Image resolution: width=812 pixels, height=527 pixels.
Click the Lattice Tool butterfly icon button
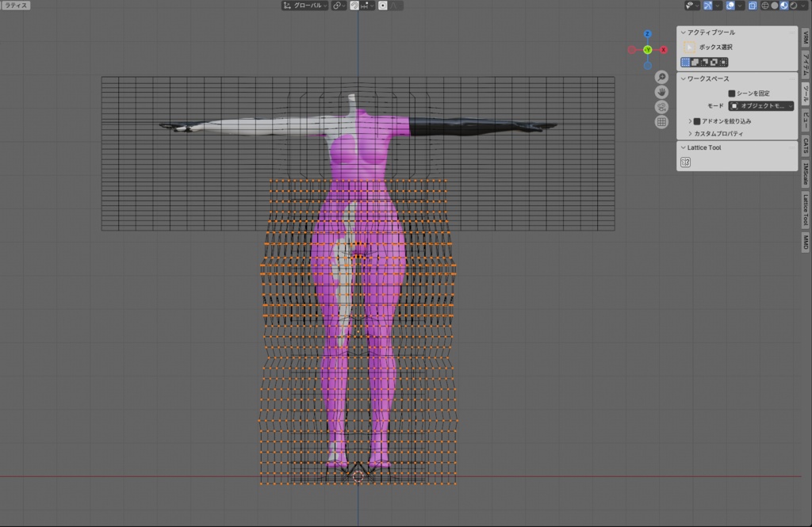[x=686, y=162]
